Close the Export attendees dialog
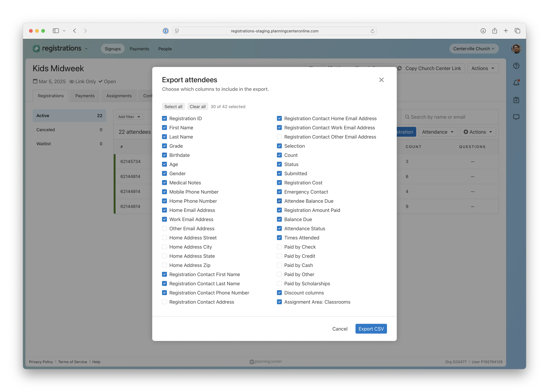The height and width of the screenshot is (392, 549). pos(381,80)
